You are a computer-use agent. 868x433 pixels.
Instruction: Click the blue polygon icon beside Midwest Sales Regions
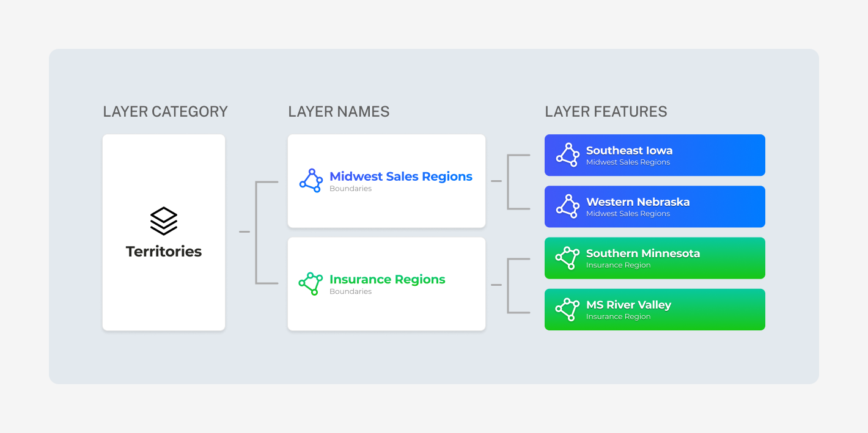tap(311, 181)
